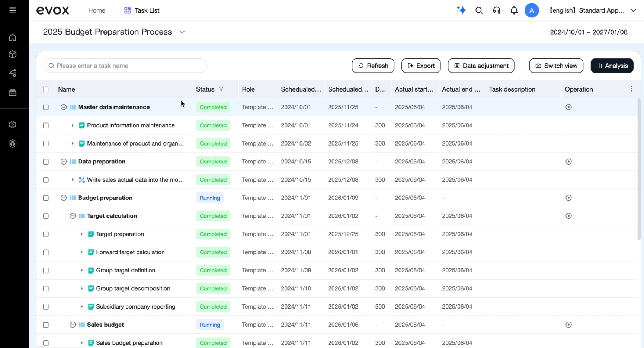Open the stacked layers sidebar icon

click(x=13, y=92)
